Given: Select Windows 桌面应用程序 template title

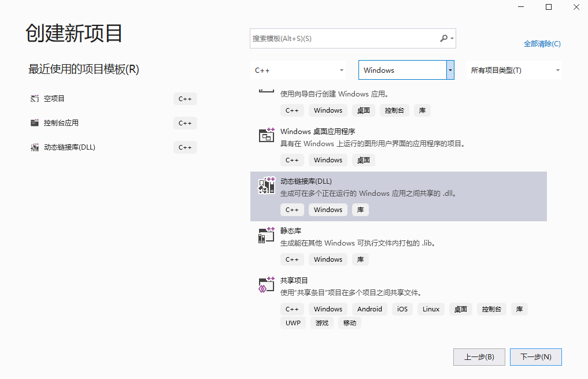Looking at the screenshot, I should click(x=317, y=132).
